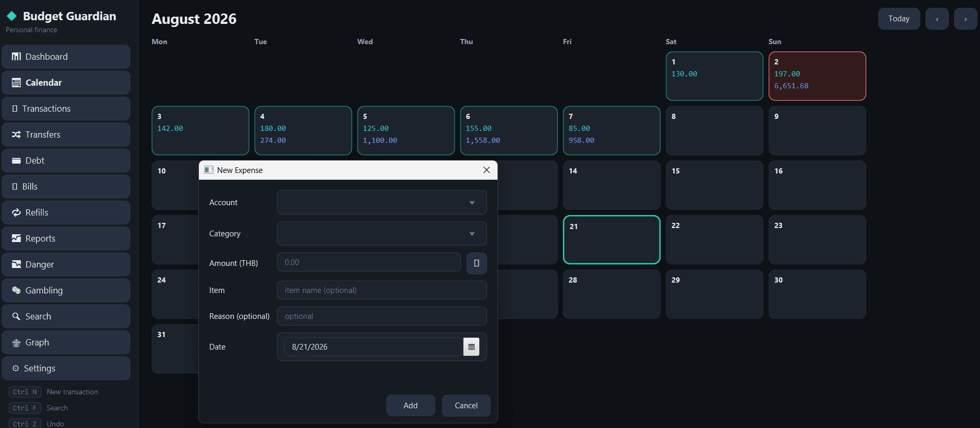Viewport: 980px width, 428px height.
Task: Click the August 2026 month heading
Action: click(194, 19)
